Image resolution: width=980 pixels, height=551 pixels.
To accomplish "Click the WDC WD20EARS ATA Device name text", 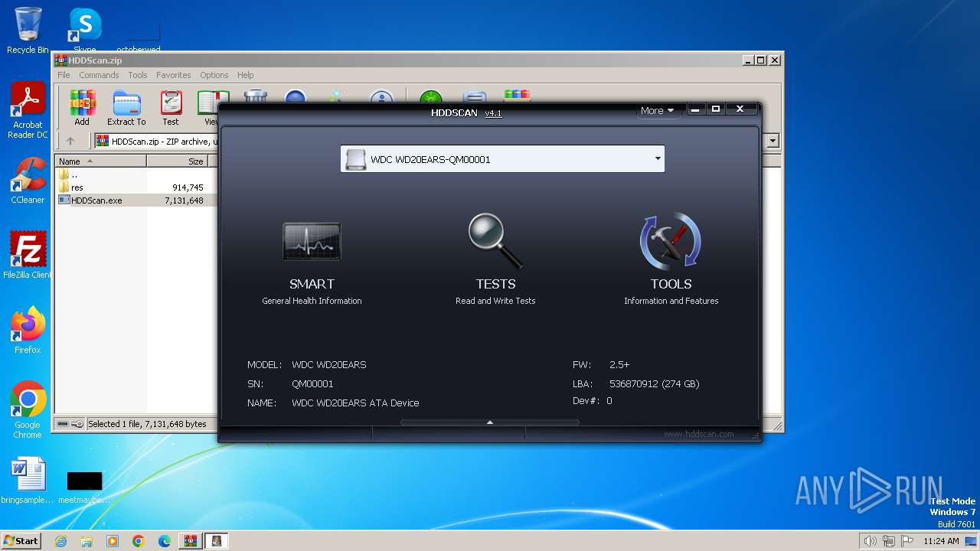I will tap(355, 403).
